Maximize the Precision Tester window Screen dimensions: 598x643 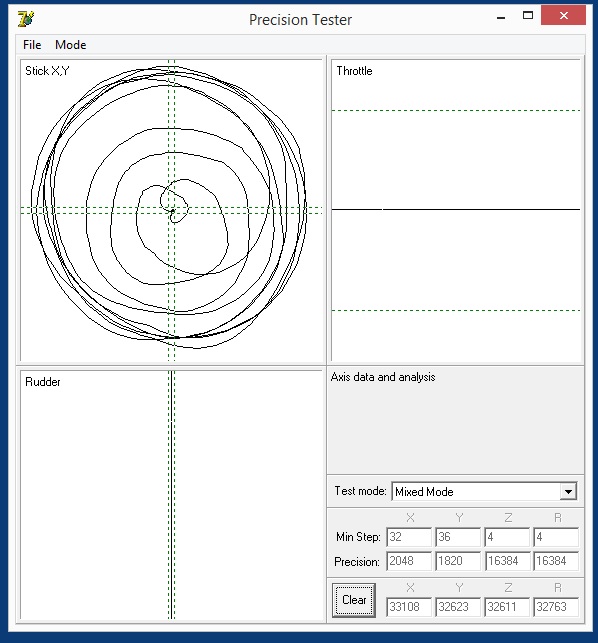pos(528,16)
